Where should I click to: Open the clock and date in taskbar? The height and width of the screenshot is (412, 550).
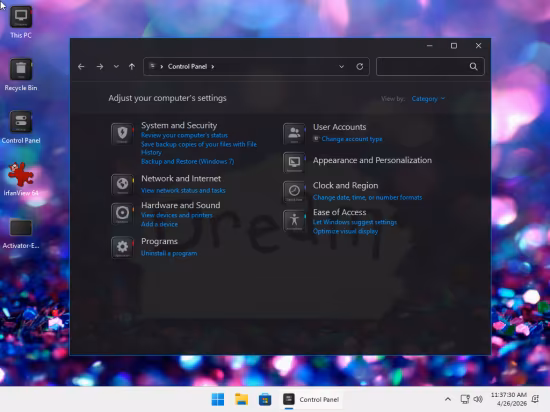509,399
